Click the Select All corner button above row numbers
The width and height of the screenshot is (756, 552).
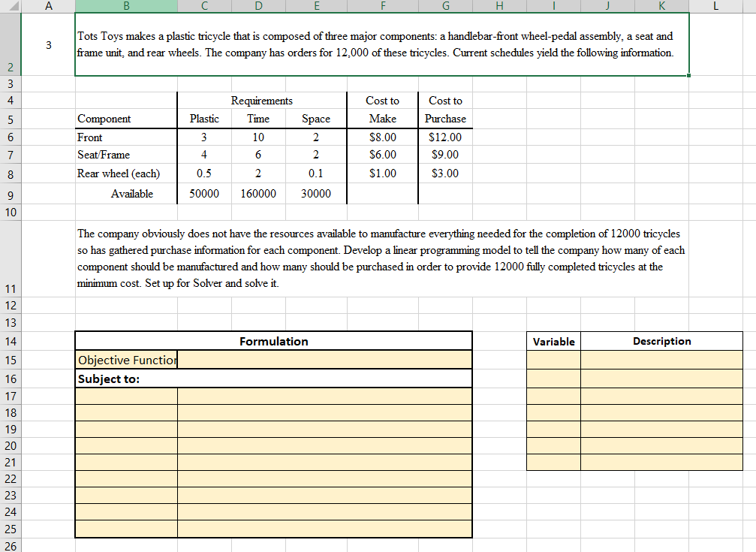[x=10, y=6]
